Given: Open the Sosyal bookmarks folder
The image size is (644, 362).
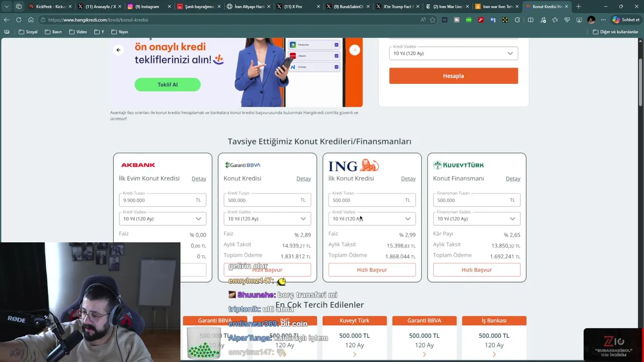Looking at the screenshot, I should pyautogui.click(x=28, y=32).
